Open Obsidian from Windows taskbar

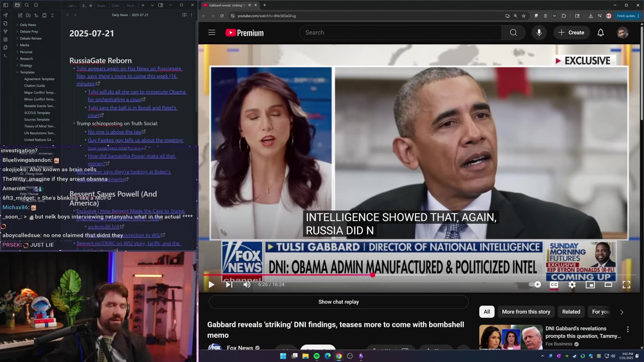[361, 356]
